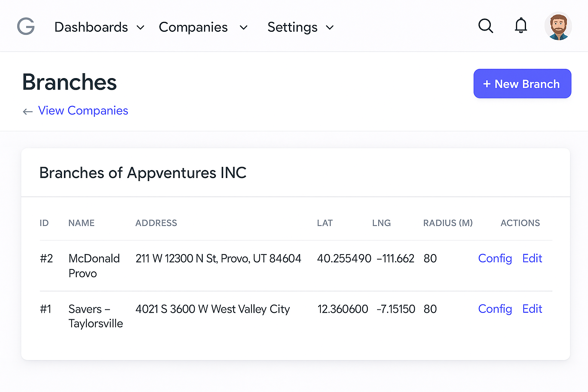Click the RADIUS (M) column header
The width and height of the screenshot is (588, 392).
448,223
